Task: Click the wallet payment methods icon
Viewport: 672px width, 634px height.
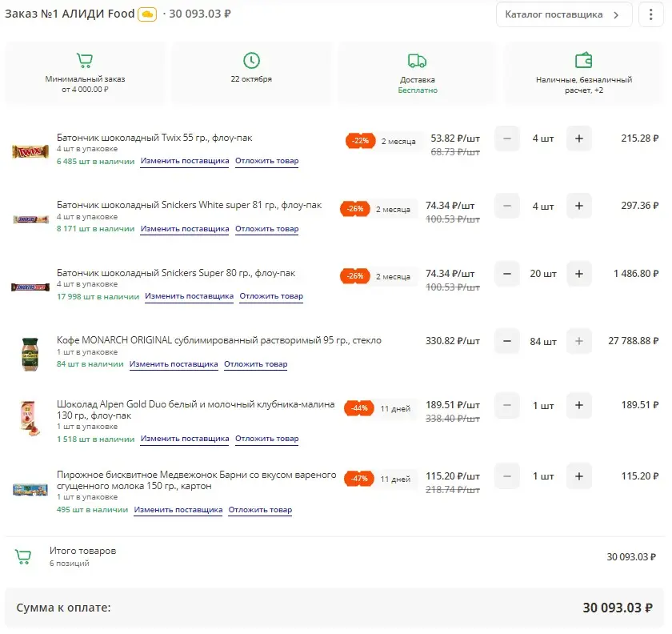Action: [583, 61]
